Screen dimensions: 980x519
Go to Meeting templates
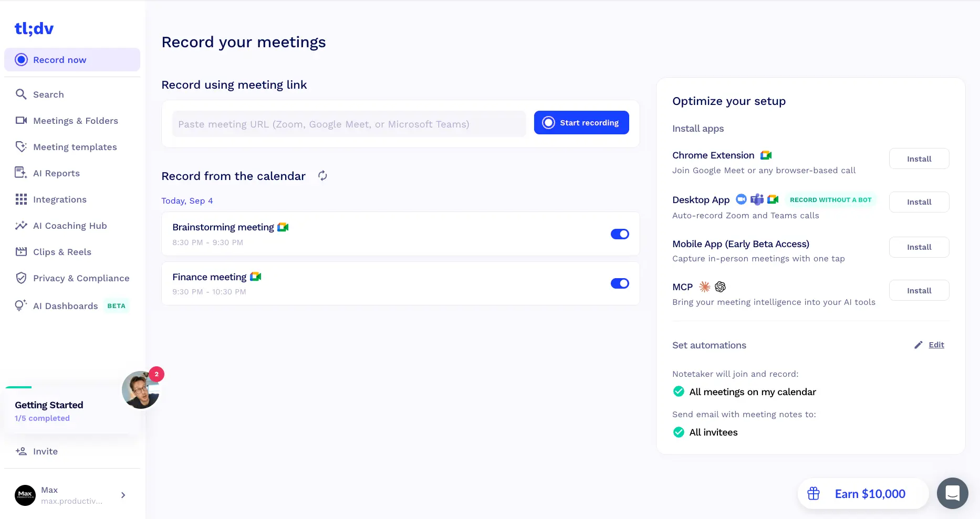click(x=72, y=147)
